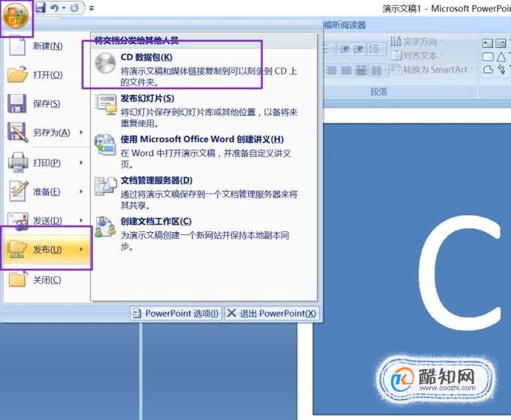
Task: Select 创建文档工作区(C) option
Action: 204,234
